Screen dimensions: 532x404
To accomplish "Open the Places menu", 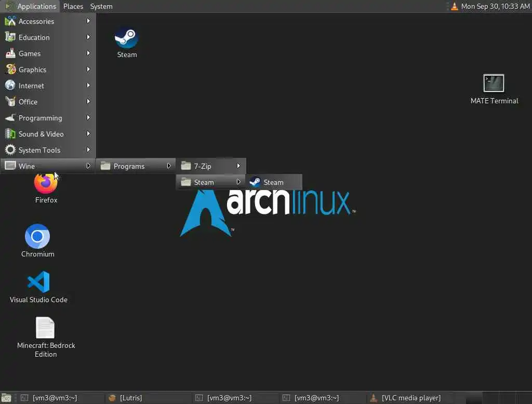I will pyautogui.click(x=73, y=6).
